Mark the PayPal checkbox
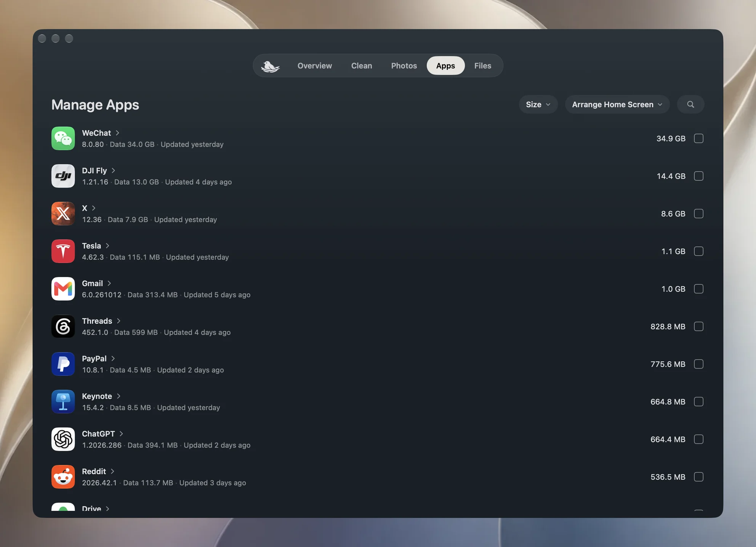Image resolution: width=756 pixels, height=547 pixels. 698,364
